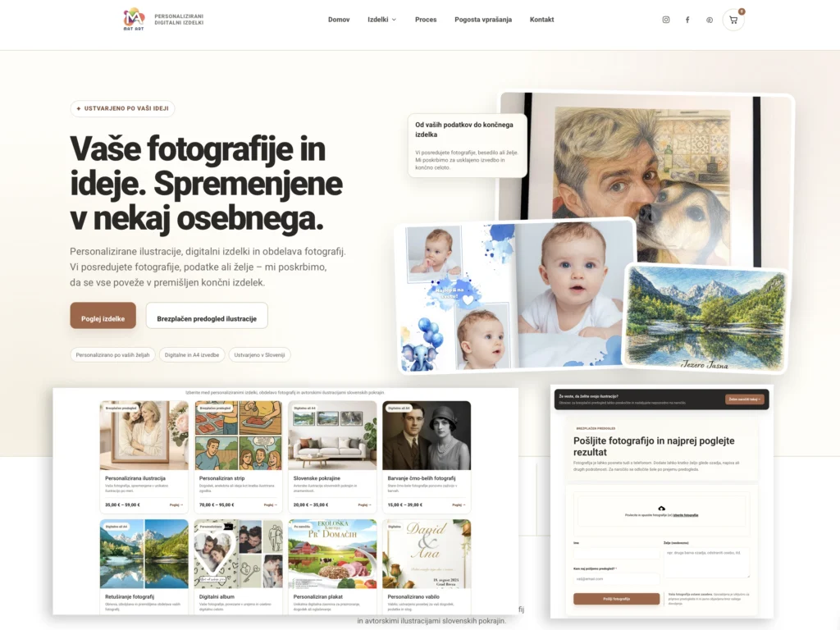The height and width of the screenshot is (630, 840).
Task: Click the Ustvarjeno po vaši ideji badge
Action: pyautogui.click(x=123, y=108)
